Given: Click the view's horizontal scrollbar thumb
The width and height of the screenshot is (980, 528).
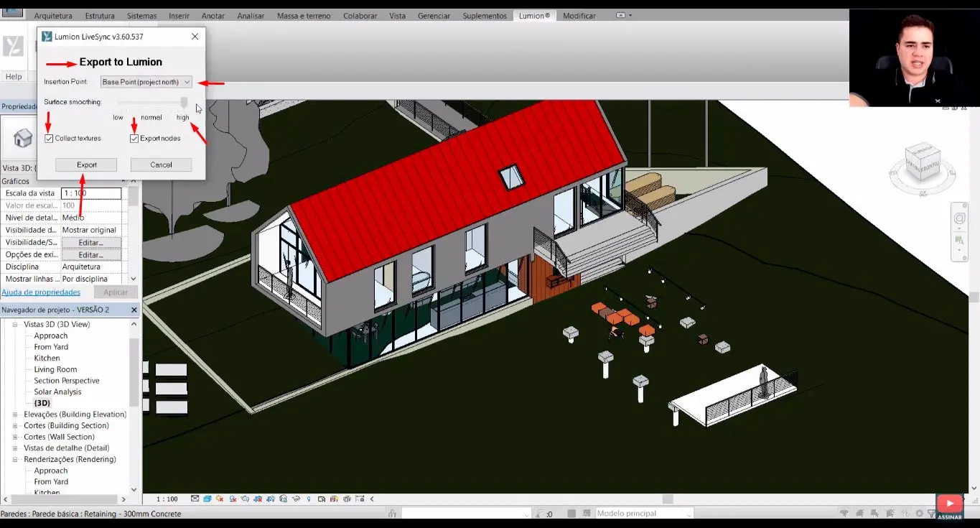Looking at the screenshot, I should pos(668,499).
